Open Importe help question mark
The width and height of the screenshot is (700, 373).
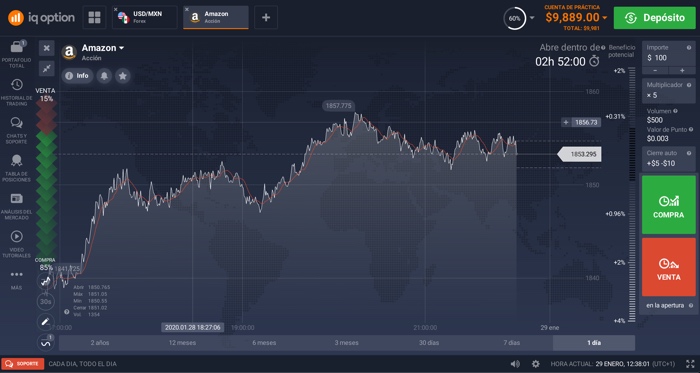(x=688, y=47)
